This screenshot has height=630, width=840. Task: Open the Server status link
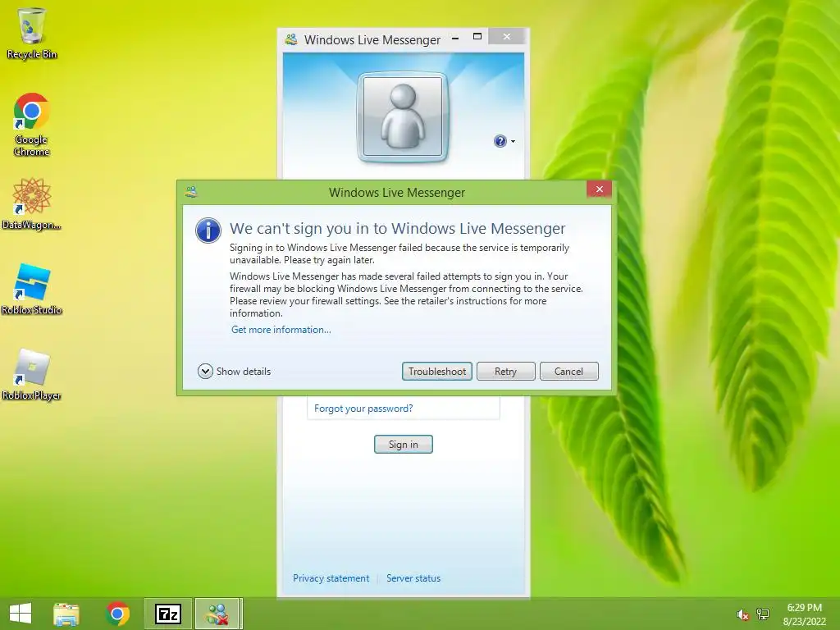pos(413,578)
